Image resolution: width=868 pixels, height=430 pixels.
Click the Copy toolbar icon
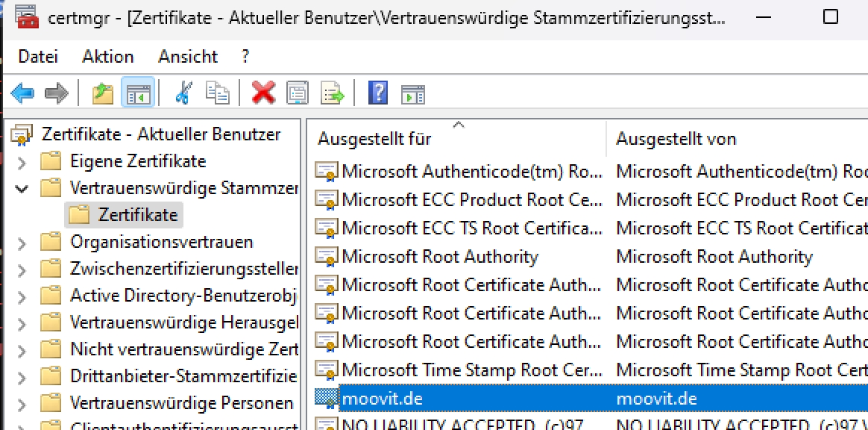218,93
